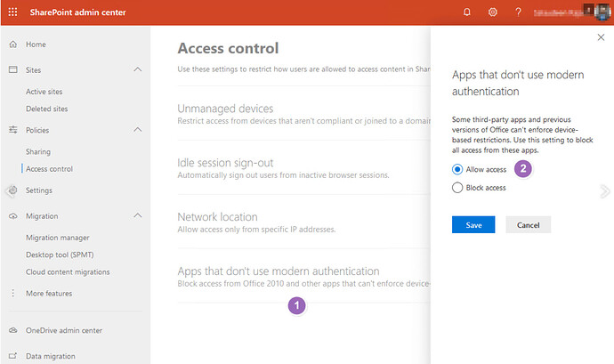Close the authentication panel
The image size is (614, 364).
coord(600,38)
